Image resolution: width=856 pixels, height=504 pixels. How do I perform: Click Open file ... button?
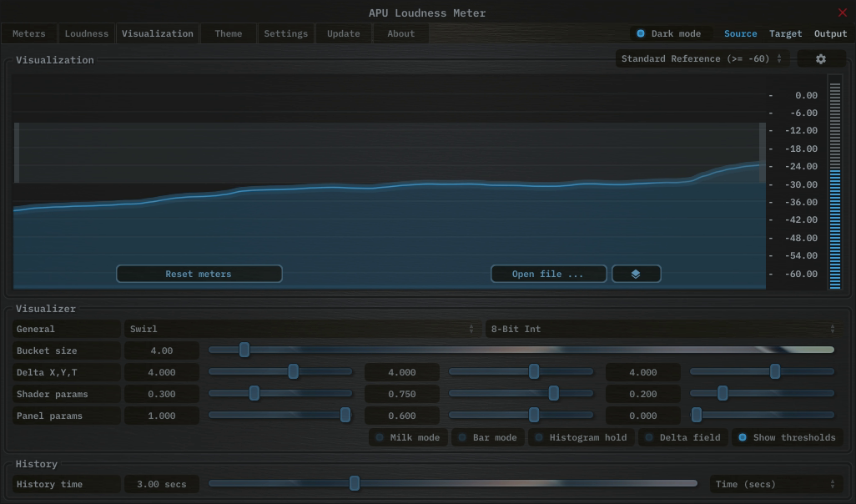tap(547, 274)
